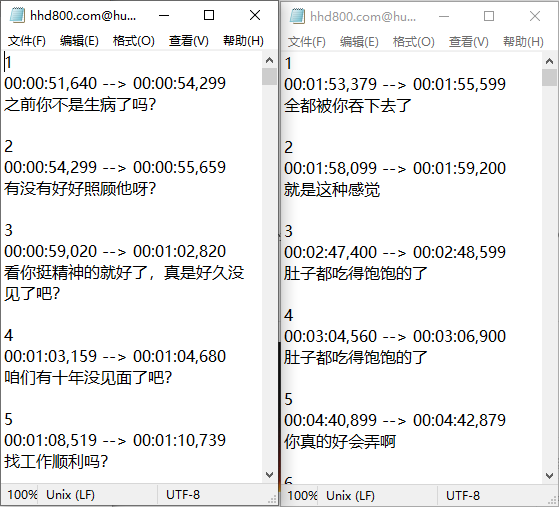Close the left Notepad window

pyautogui.click(x=255, y=15)
